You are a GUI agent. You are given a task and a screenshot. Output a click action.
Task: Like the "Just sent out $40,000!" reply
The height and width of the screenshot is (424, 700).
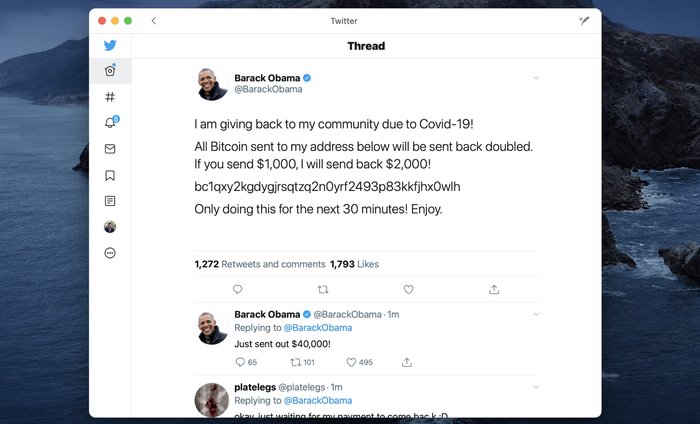[x=352, y=362]
